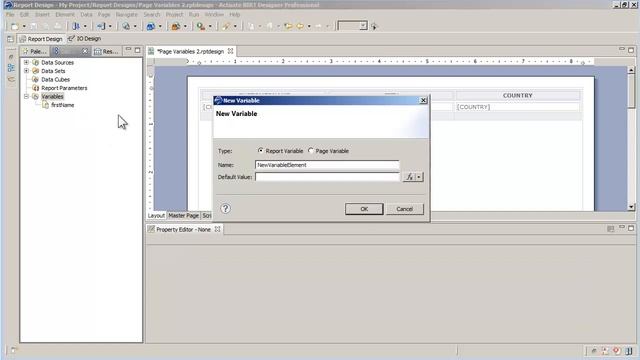Click the scroll down arrow in report editor
The width and height of the screenshot is (640, 360).
pyautogui.click(x=631, y=207)
